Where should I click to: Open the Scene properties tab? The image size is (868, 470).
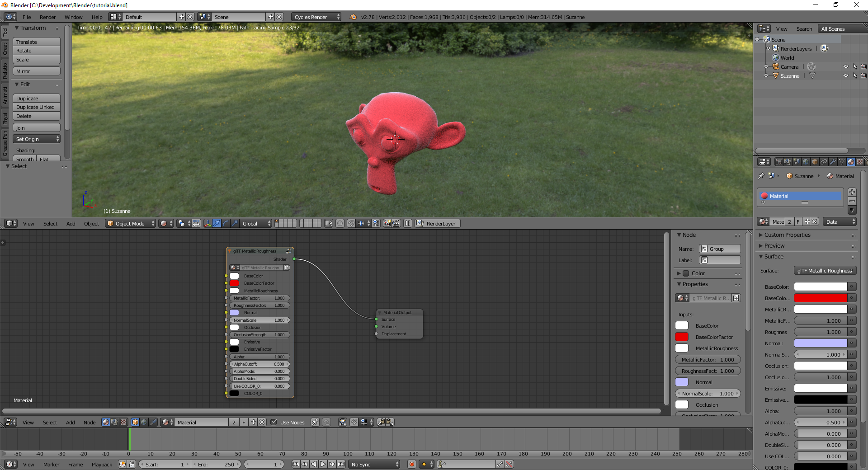coord(797,162)
